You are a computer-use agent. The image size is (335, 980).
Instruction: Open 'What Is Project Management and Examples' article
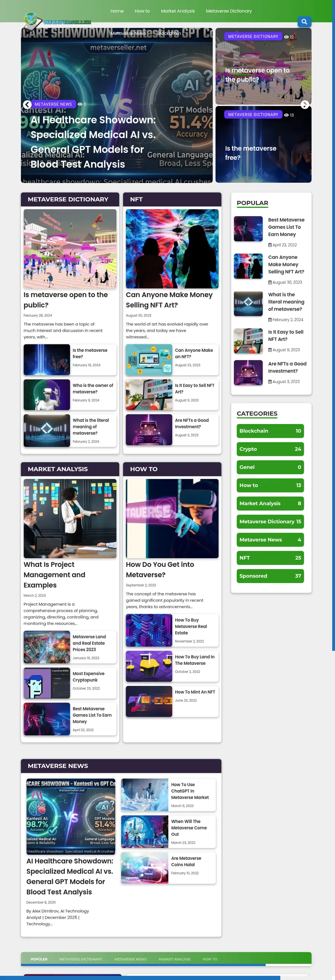[x=54, y=575]
